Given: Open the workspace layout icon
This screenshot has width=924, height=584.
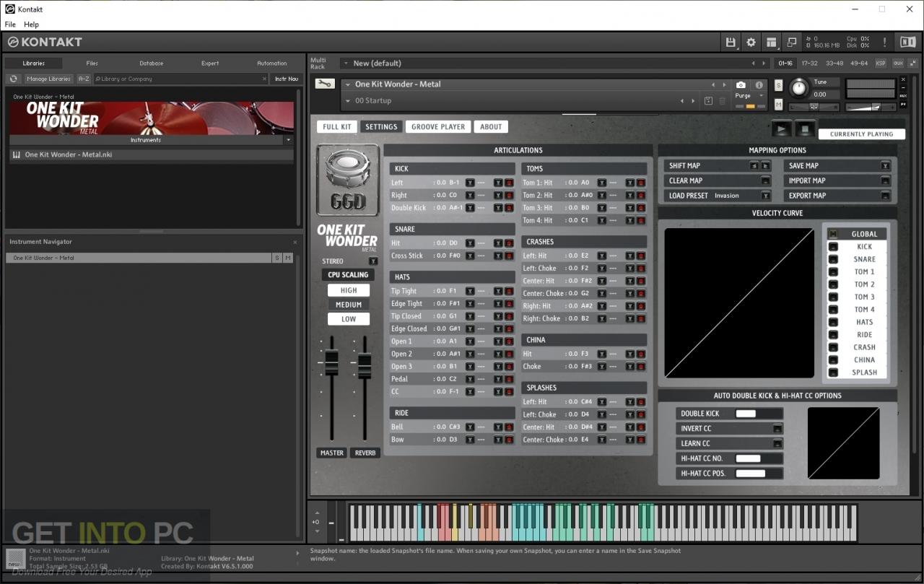Looking at the screenshot, I should coord(771,42).
